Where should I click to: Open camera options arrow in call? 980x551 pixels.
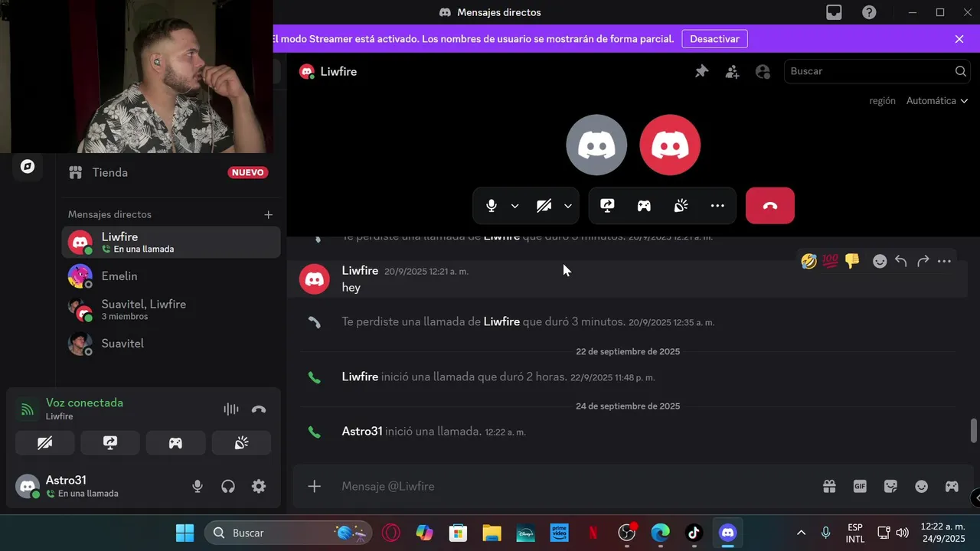[x=568, y=206]
